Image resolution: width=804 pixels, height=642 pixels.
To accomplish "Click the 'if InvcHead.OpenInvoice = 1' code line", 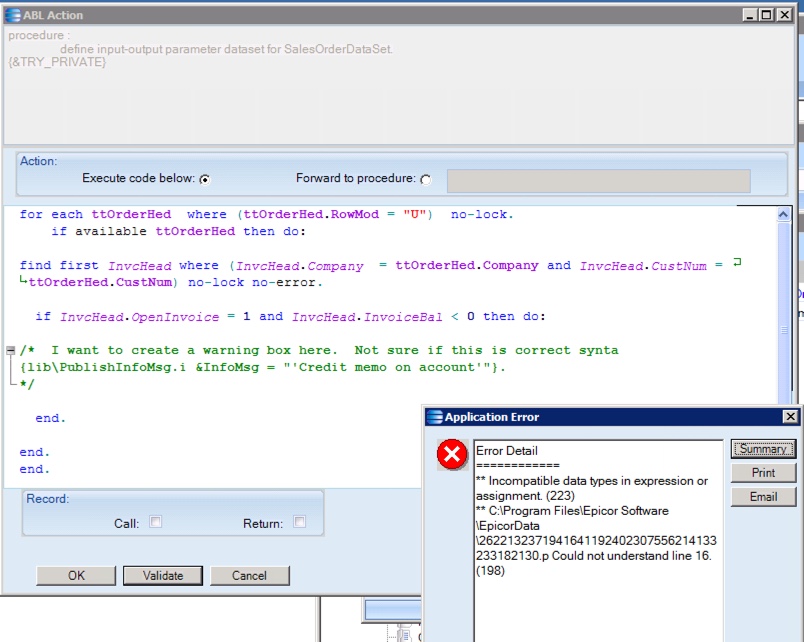I will coord(290,316).
